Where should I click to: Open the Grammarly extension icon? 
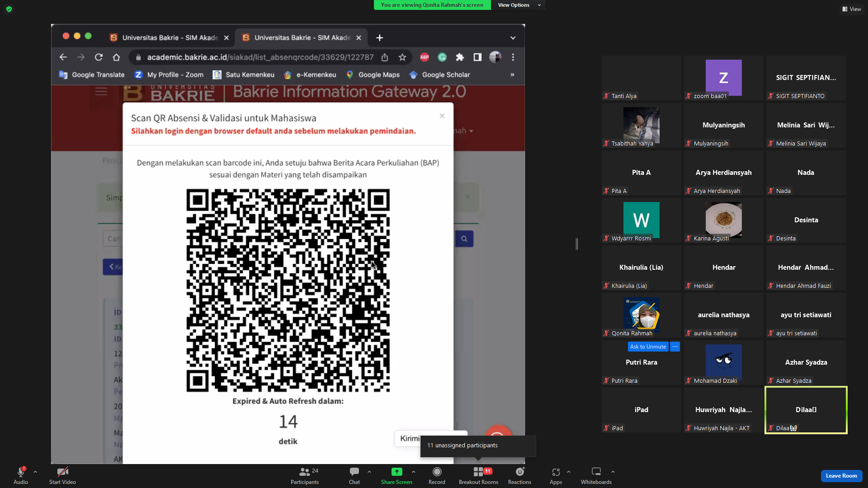[442, 57]
